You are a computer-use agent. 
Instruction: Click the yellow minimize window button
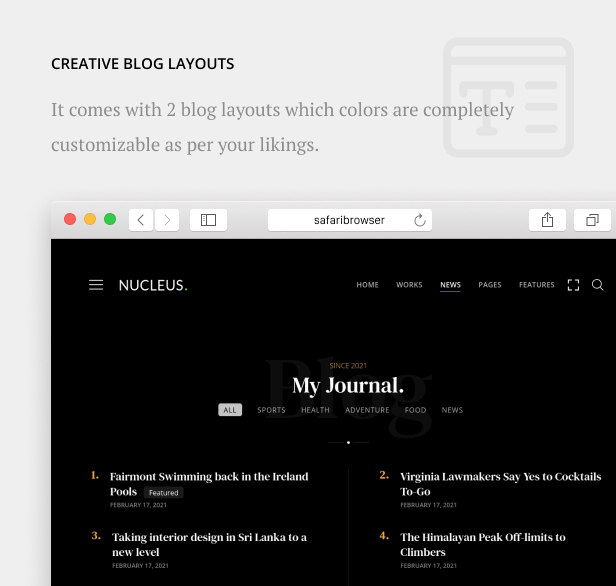click(90, 219)
